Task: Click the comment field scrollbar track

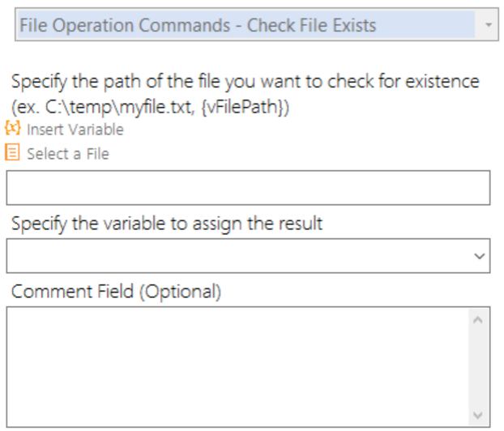Action: pos(478,368)
